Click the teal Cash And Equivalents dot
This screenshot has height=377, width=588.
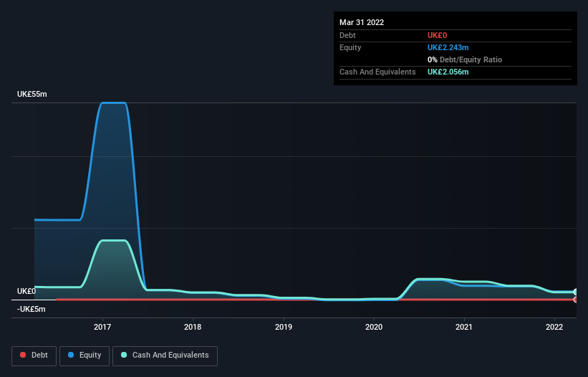click(124, 355)
